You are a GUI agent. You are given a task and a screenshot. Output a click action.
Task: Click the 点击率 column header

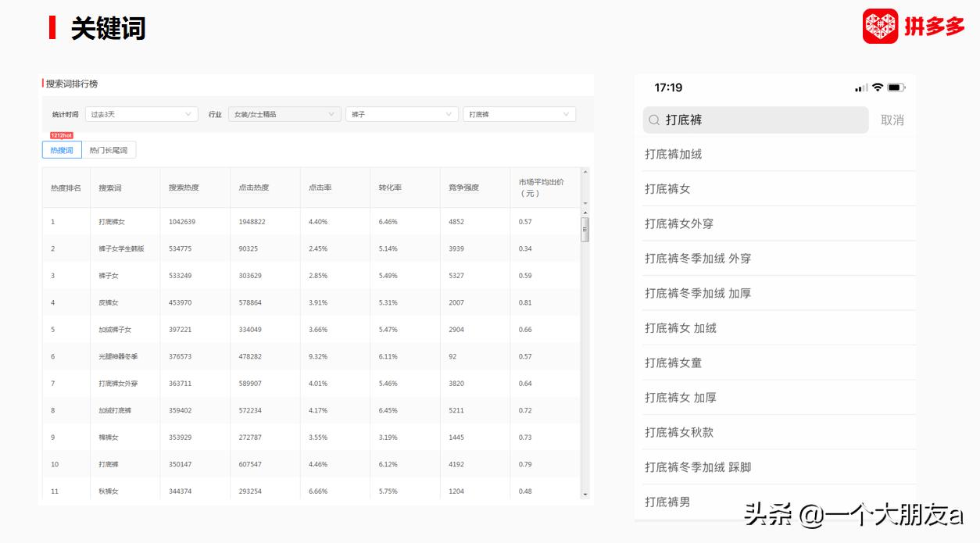[320, 188]
